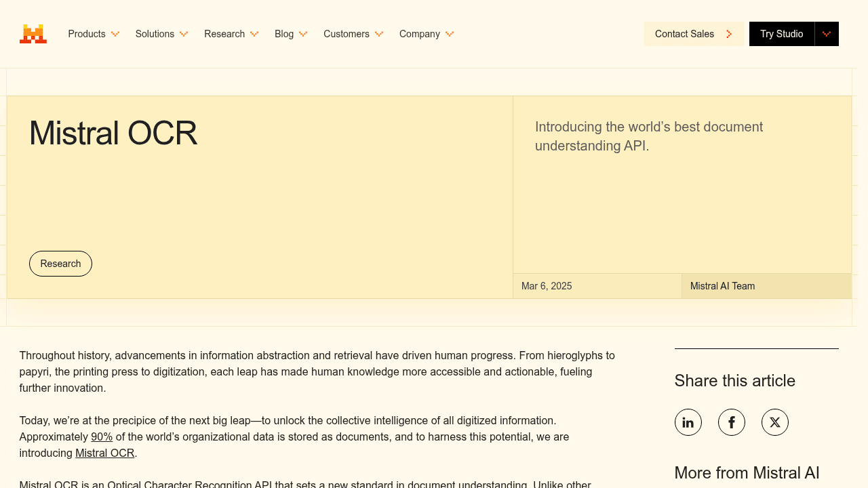Open the Products nav item
The image size is (868, 488).
tap(87, 34)
